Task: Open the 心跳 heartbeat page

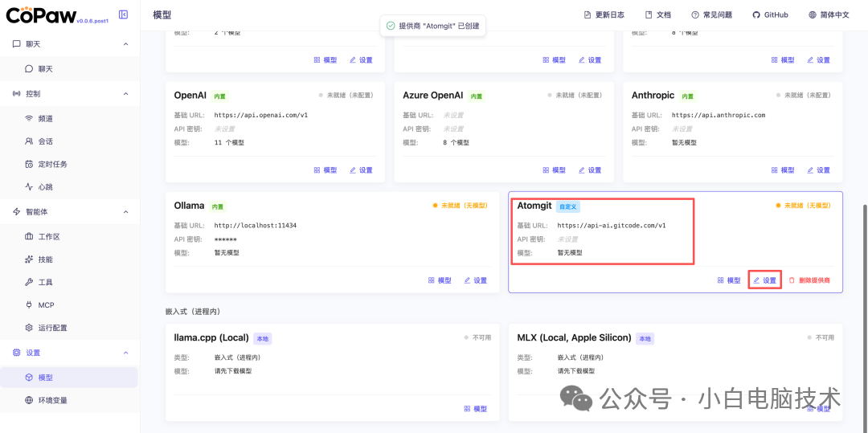Action: [68, 187]
